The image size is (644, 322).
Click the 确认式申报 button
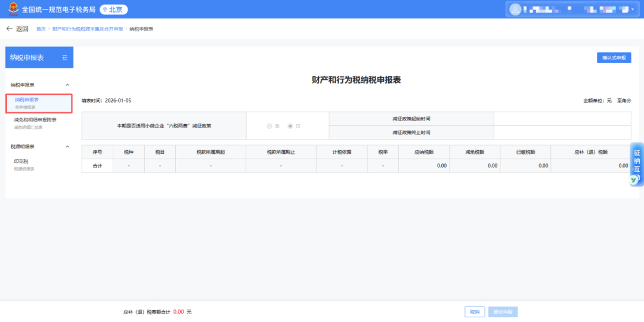coord(614,58)
